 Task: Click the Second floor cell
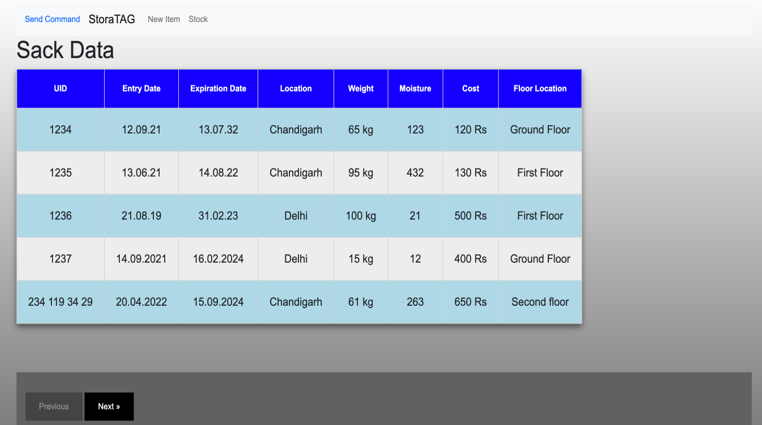pyautogui.click(x=540, y=302)
